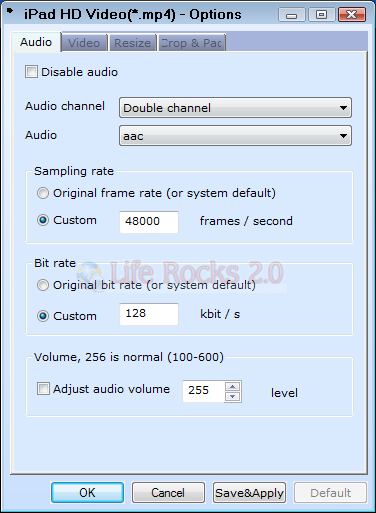Click the greyed-out Default button

click(330, 492)
